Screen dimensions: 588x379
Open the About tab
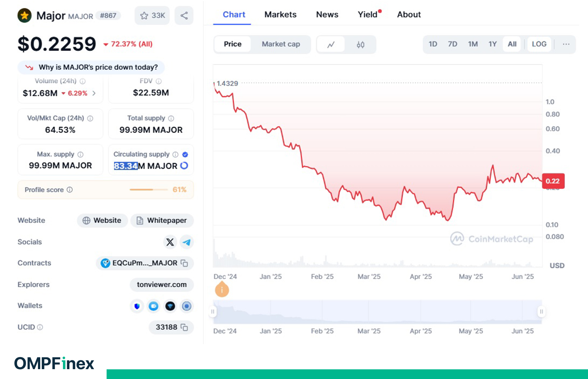tap(409, 14)
